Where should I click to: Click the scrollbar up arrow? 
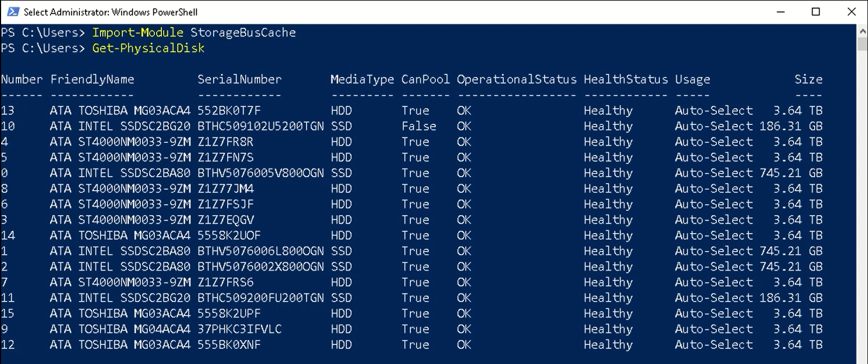[x=862, y=31]
